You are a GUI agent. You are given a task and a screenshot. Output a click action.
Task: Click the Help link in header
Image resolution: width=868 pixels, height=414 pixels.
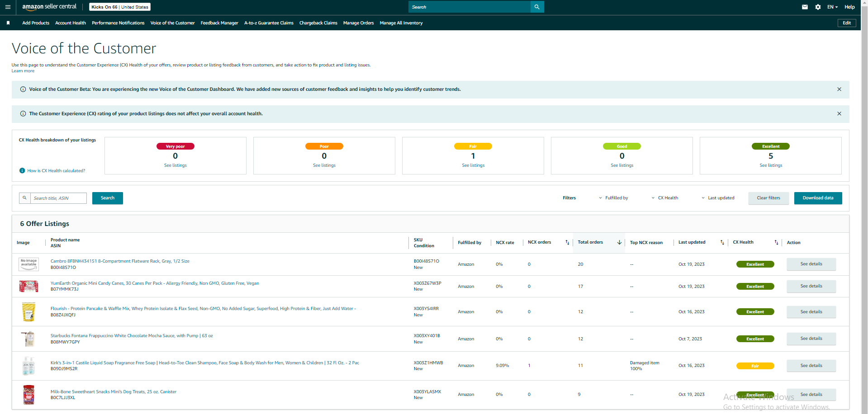pyautogui.click(x=849, y=7)
